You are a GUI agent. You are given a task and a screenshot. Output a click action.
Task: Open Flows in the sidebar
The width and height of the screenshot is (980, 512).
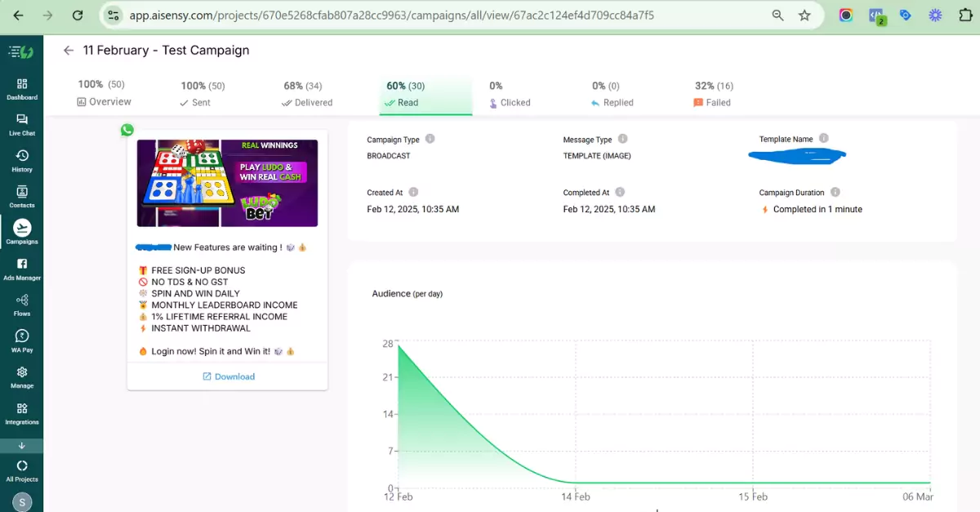22,305
